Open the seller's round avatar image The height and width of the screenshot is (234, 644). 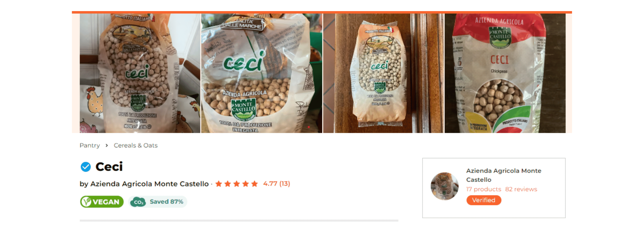[445, 186]
